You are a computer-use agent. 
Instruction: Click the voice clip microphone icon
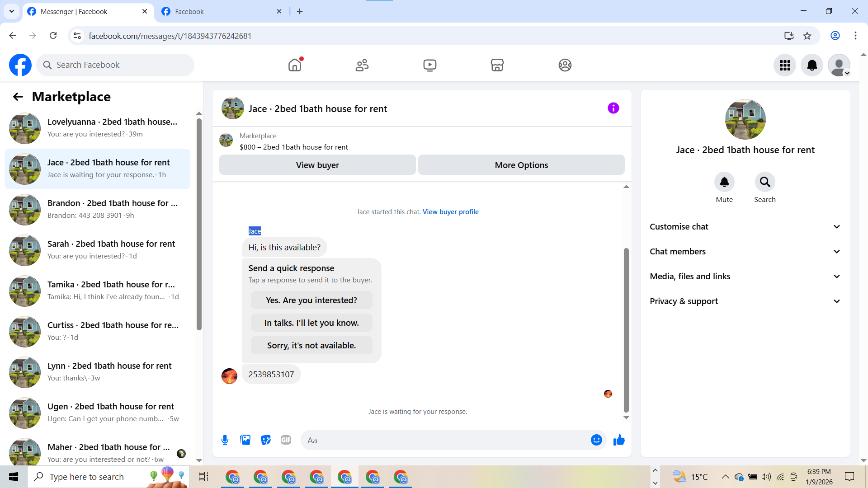[x=225, y=440]
